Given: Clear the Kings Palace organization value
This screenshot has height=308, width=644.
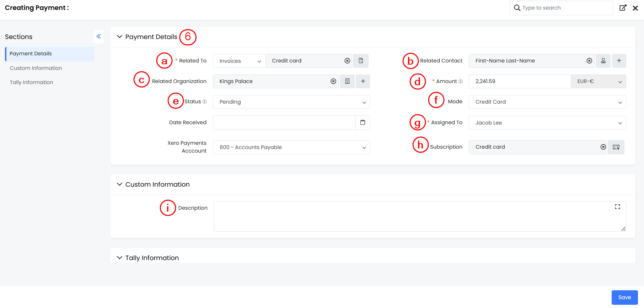Looking at the screenshot, I should tap(333, 81).
